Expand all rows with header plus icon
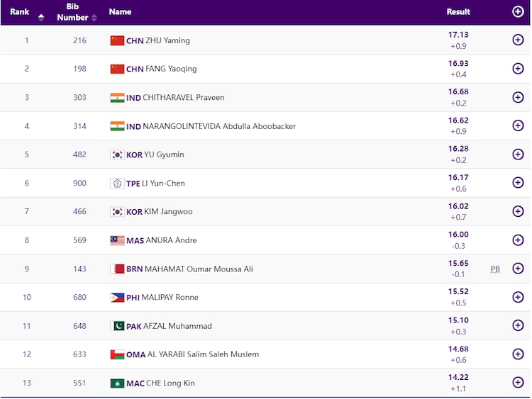The width and height of the screenshot is (532, 399). [517, 12]
